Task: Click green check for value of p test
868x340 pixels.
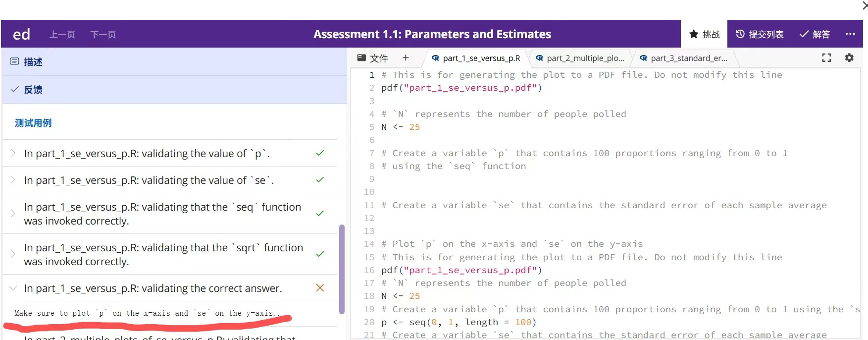Action: [320, 153]
